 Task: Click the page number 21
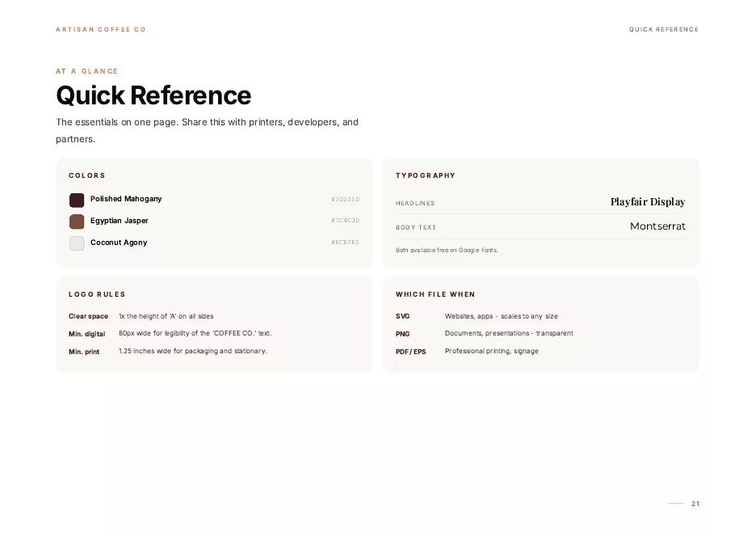pos(695,504)
